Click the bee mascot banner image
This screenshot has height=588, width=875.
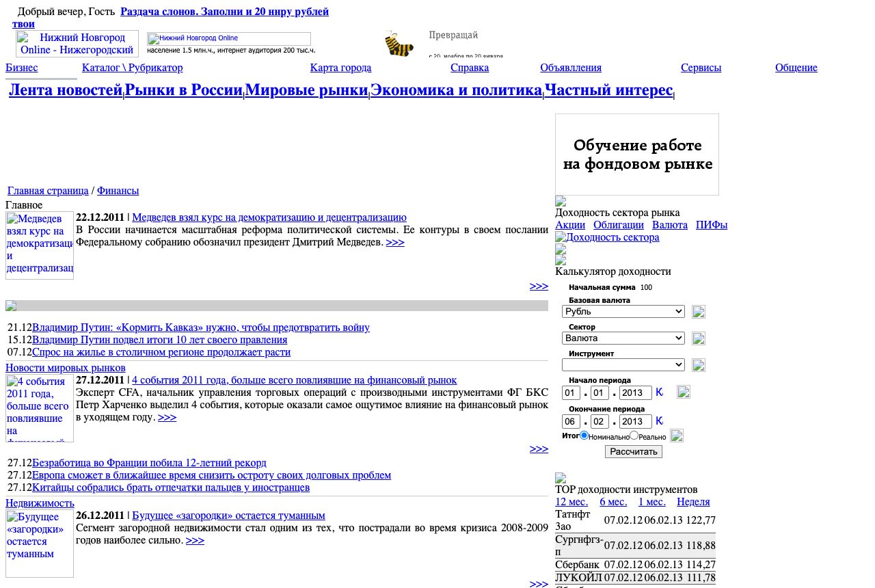tap(399, 44)
